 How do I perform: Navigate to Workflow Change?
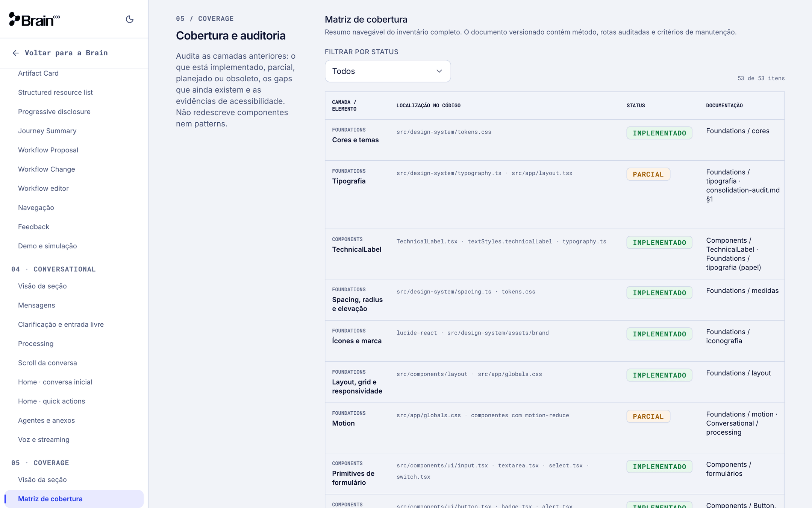[47, 169]
